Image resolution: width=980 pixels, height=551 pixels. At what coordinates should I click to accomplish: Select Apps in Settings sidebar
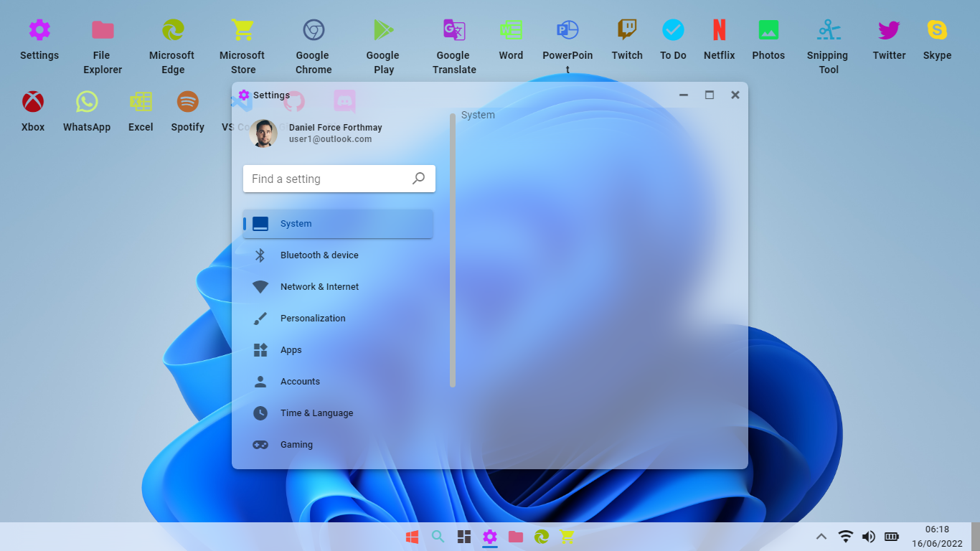tap(338, 350)
